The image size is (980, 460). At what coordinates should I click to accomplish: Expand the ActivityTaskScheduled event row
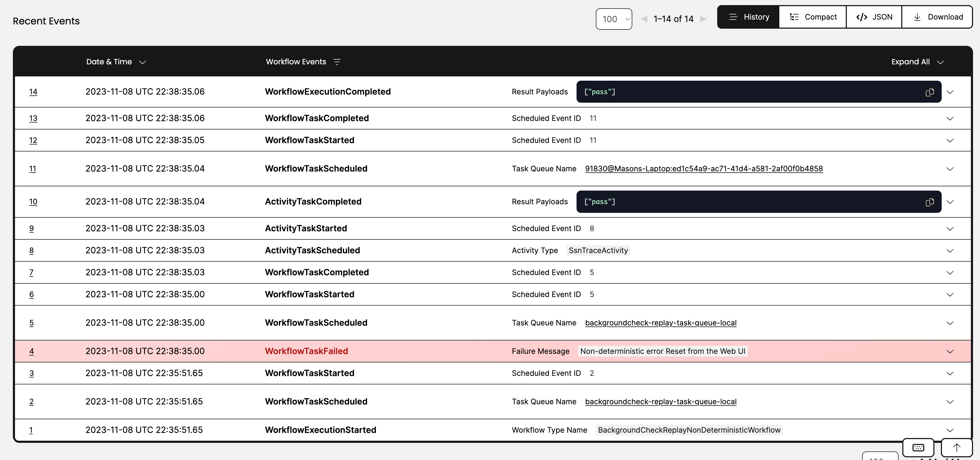coord(949,251)
